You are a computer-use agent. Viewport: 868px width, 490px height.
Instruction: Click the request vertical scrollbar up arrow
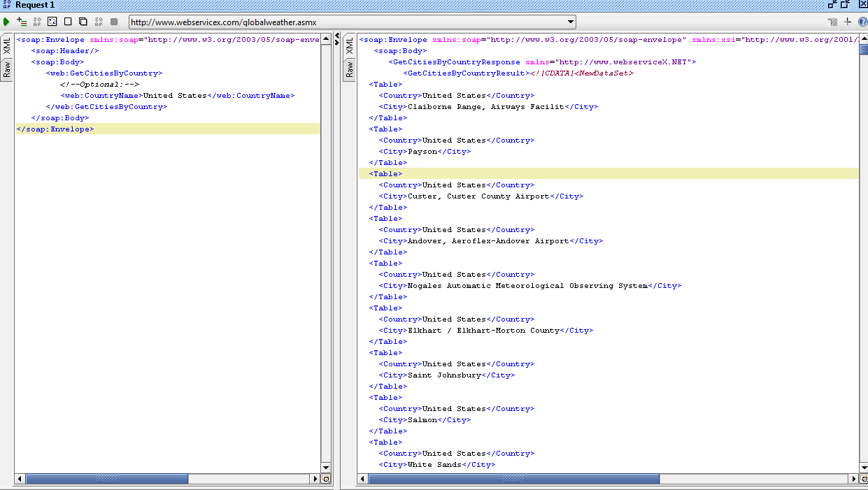tap(326, 39)
